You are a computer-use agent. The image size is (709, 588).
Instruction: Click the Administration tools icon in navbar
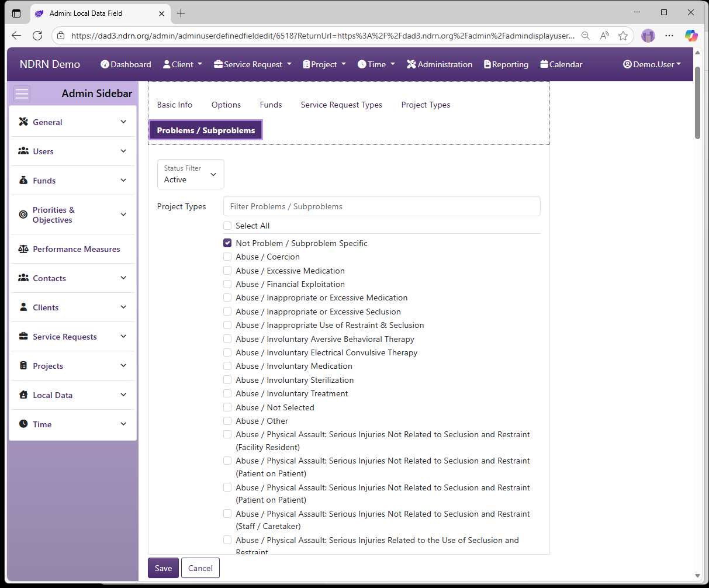[x=411, y=64]
